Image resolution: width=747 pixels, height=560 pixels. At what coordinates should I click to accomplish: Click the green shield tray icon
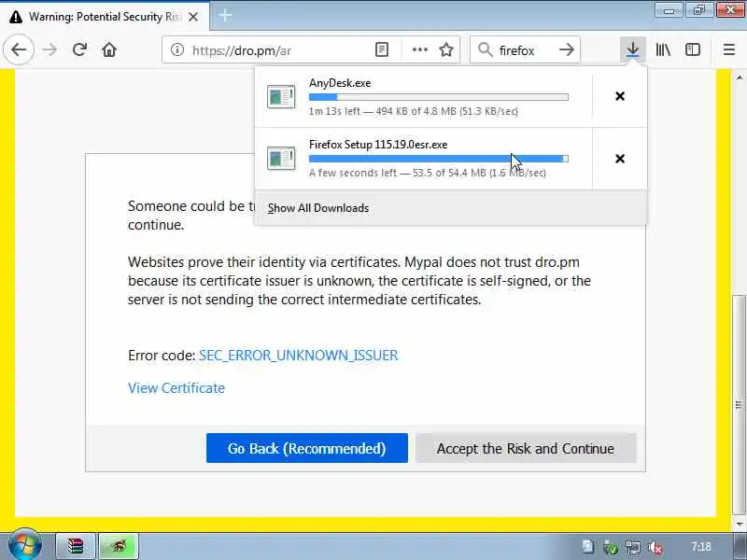tap(611, 547)
